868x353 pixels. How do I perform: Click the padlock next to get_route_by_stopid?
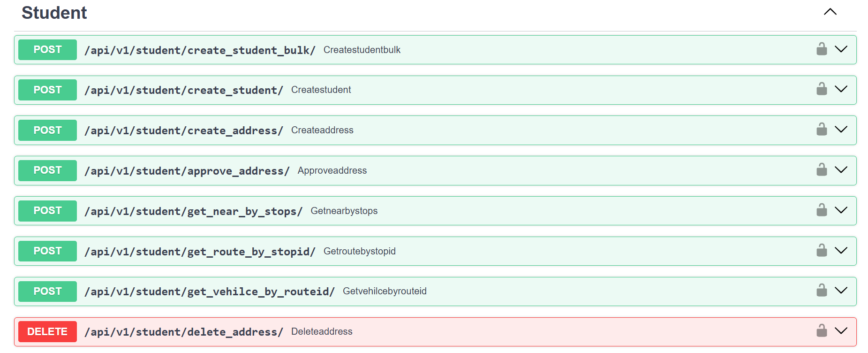[x=822, y=251]
